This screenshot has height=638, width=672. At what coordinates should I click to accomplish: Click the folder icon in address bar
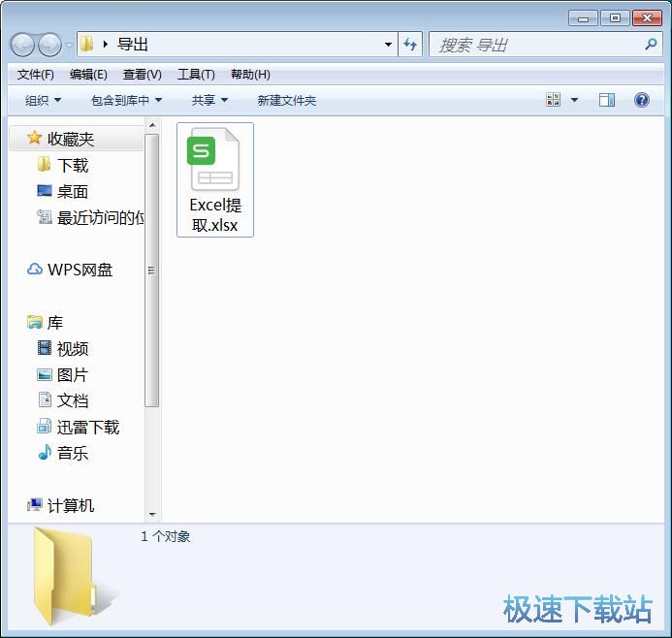[87, 44]
